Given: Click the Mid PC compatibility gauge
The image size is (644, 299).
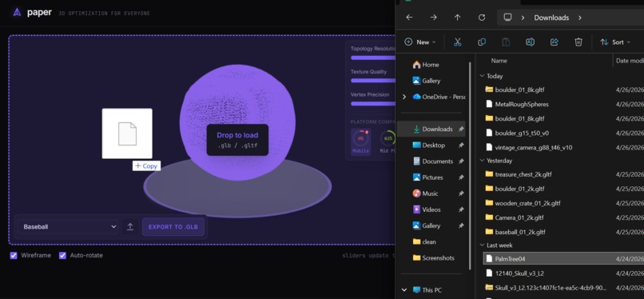Looking at the screenshot, I should 387,142.
